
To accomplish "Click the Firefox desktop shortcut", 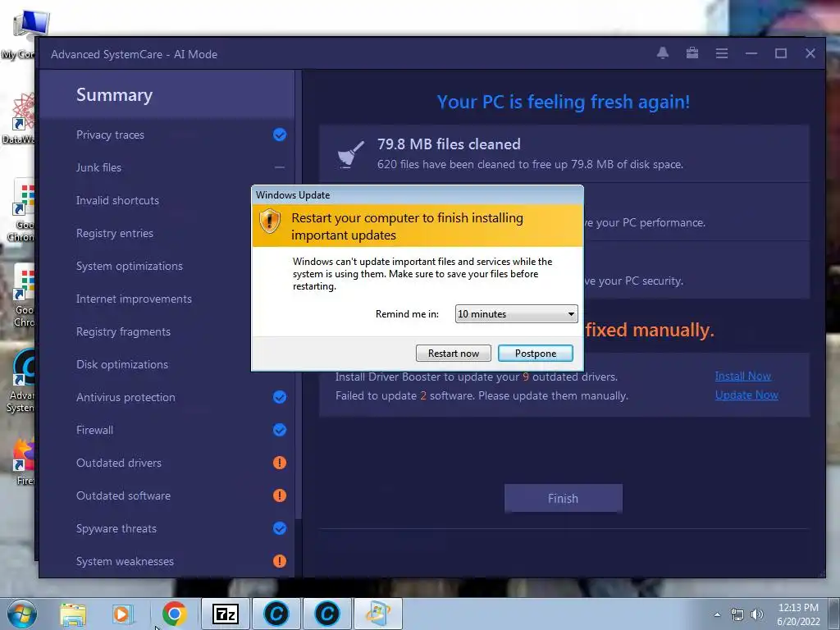I will click(24, 462).
